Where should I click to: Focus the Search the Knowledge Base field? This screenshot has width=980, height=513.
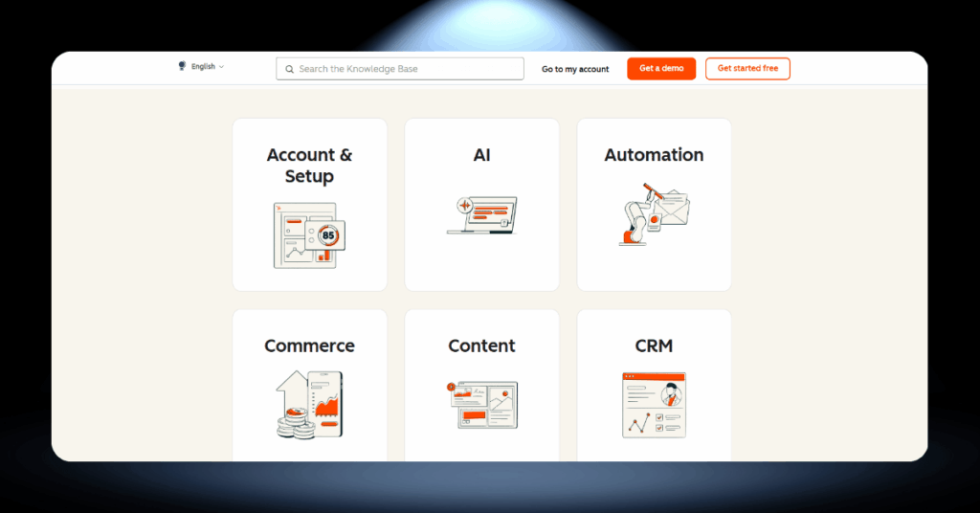click(x=400, y=69)
